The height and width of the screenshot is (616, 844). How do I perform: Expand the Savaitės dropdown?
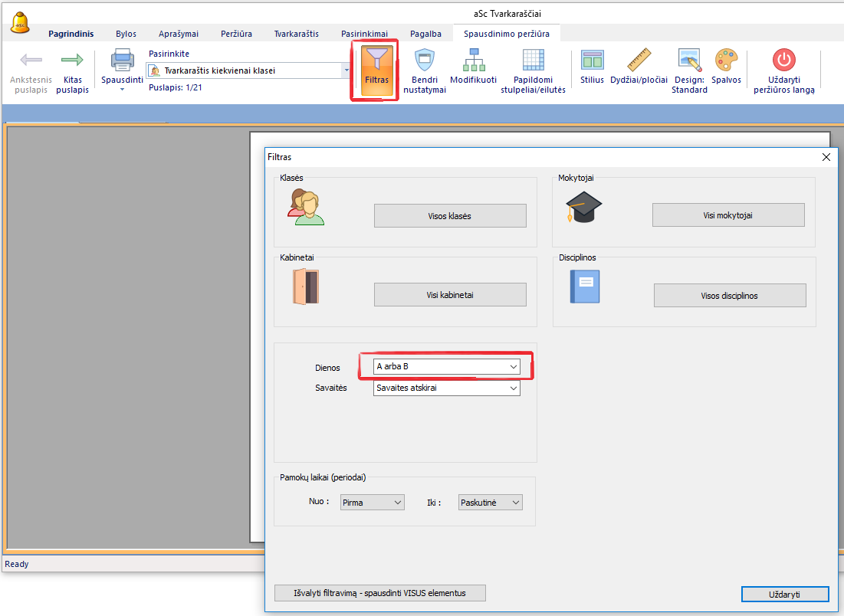click(x=514, y=388)
